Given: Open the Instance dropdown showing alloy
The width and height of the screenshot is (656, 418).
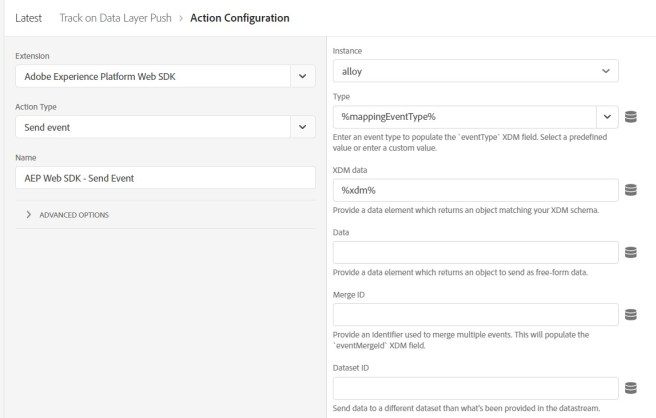Looking at the screenshot, I should pos(603,71).
